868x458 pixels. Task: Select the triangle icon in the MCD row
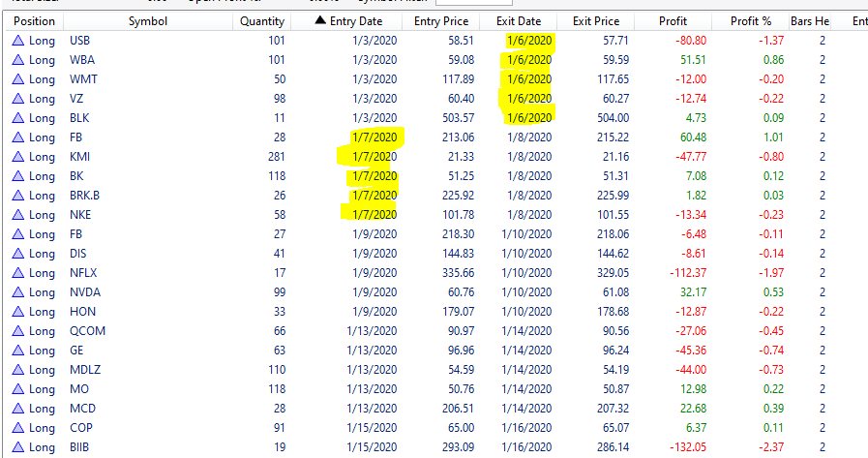point(17,409)
